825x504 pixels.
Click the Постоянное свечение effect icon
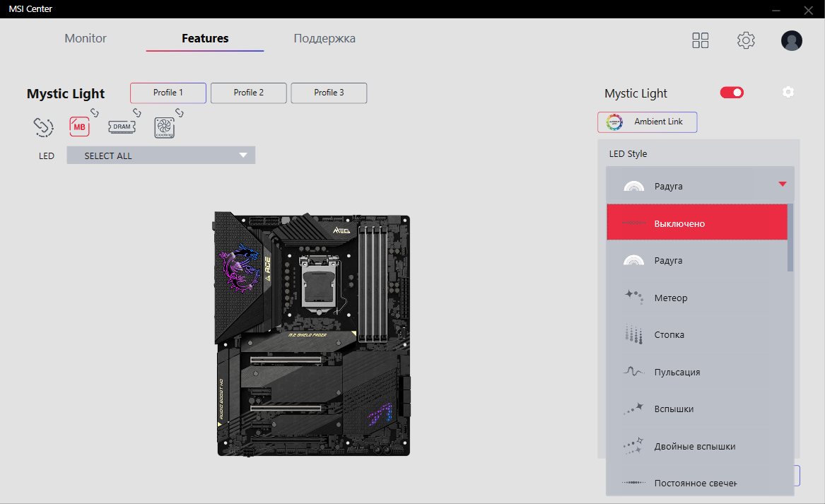click(633, 482)
